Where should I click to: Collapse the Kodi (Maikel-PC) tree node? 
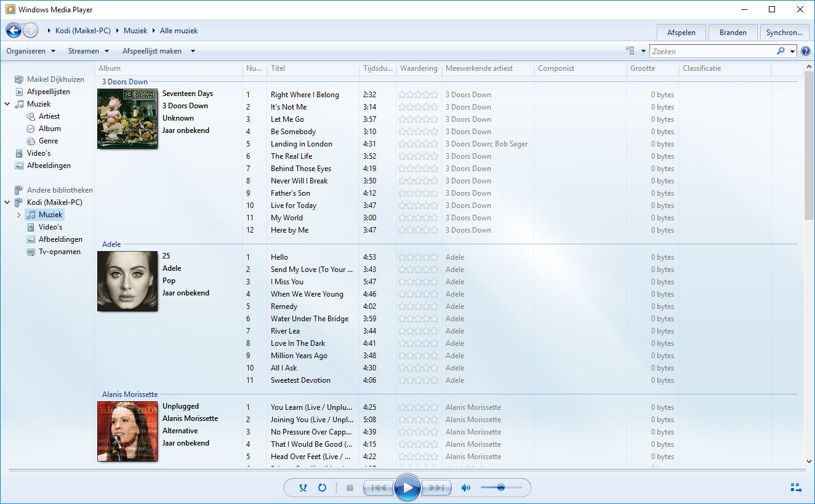[x=7, y=202]
